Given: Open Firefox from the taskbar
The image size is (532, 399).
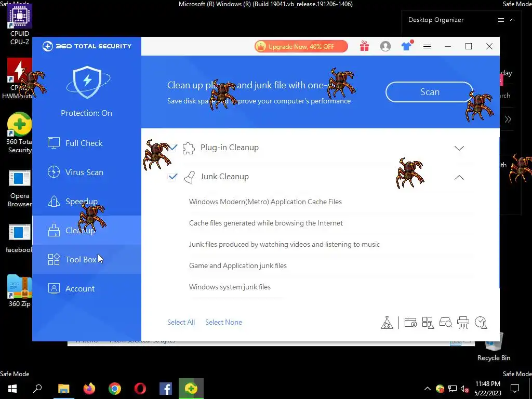Looking at the screenshot, I should pyautogui.click(x=89, y=389).
